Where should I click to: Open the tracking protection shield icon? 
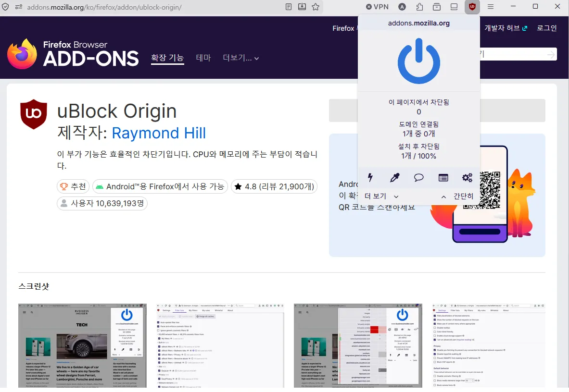click(x=5, y=7)
